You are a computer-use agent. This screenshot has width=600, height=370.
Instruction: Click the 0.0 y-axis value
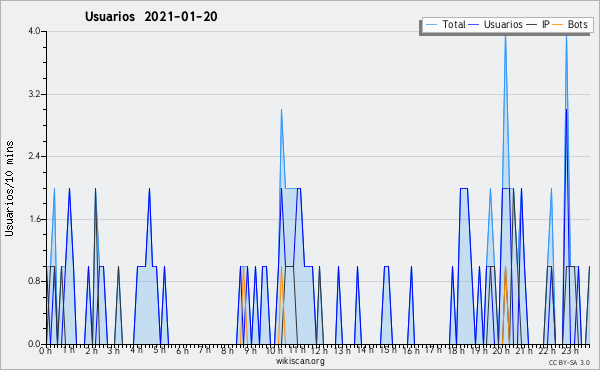34,344
